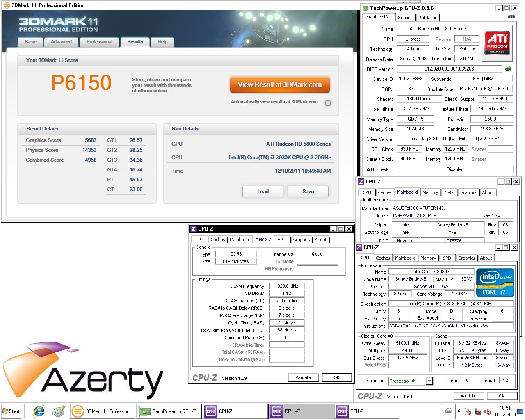
Task: Click the Physics Score value 14353
Action: (89, 150)
